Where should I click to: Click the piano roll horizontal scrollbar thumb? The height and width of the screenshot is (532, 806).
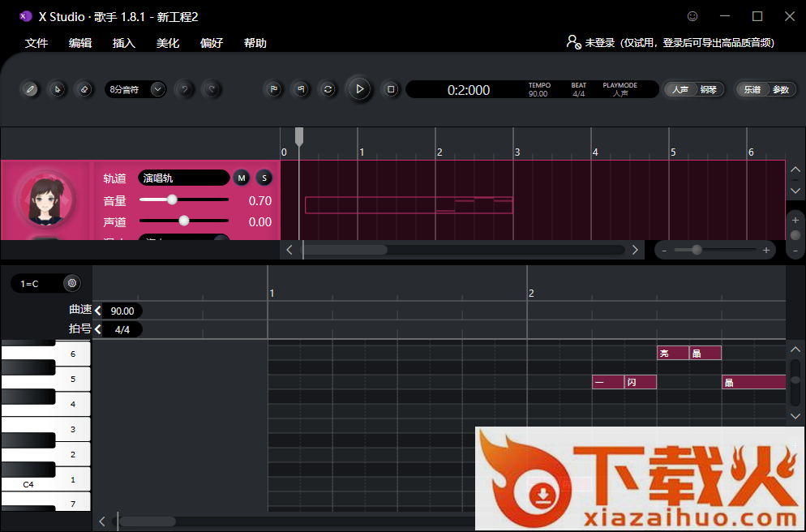(x=147, y=521)
